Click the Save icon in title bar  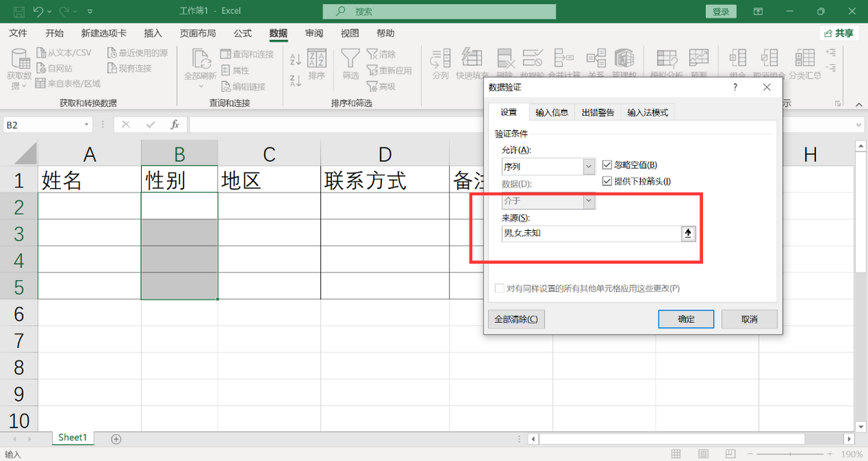tap(19, 12)
